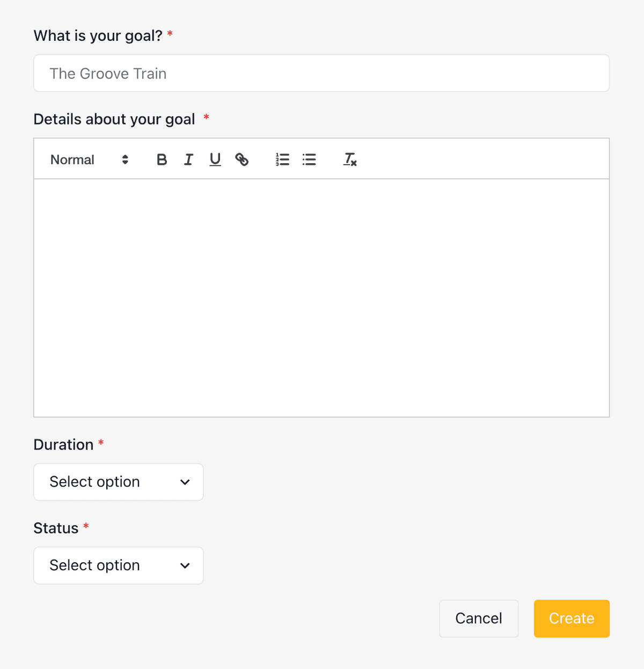
Task: Apply underline formatting in the editor
Action: (215, 159)
